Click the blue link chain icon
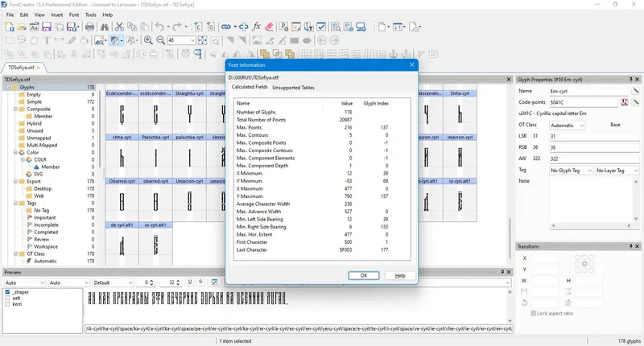The height and width of the screenshot is (346, 644). pos(226,27)
